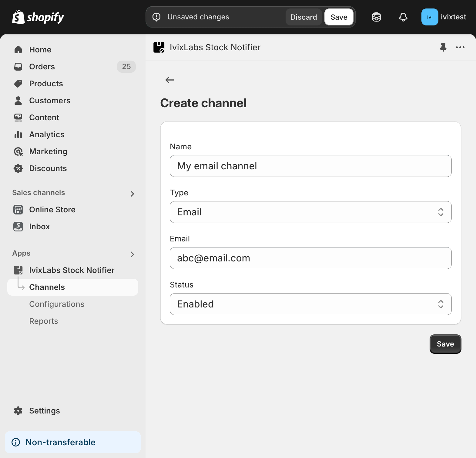Open the Sidekick assistant icon
This screenshot has width=476, height=458.
click(x=377, y=17)
